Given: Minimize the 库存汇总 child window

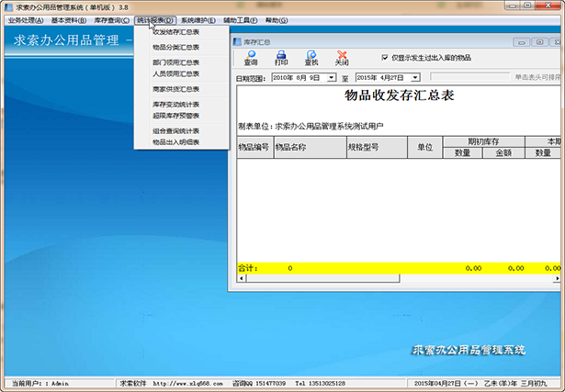Looking at the screenshot, I should click(x=521, y=42).
